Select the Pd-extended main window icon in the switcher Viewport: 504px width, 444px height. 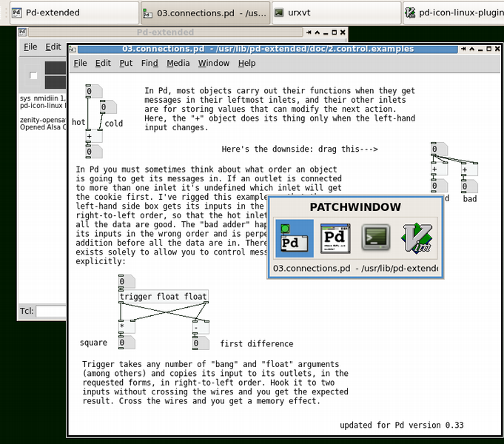[x=335, y=238]
